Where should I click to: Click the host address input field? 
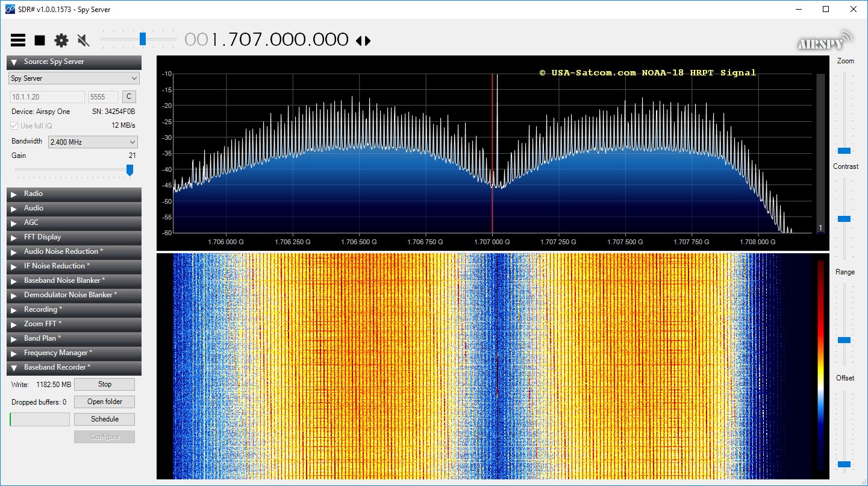coord(48,96)
